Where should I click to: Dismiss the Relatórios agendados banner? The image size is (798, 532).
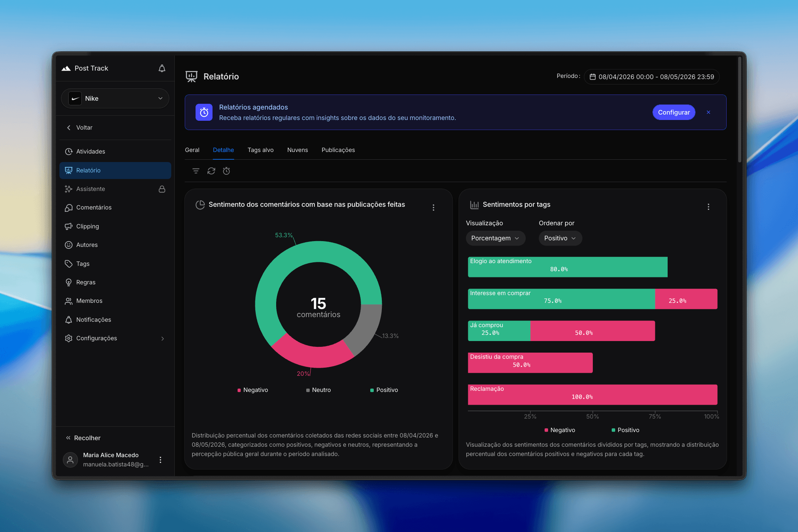(x=709, y=112)
